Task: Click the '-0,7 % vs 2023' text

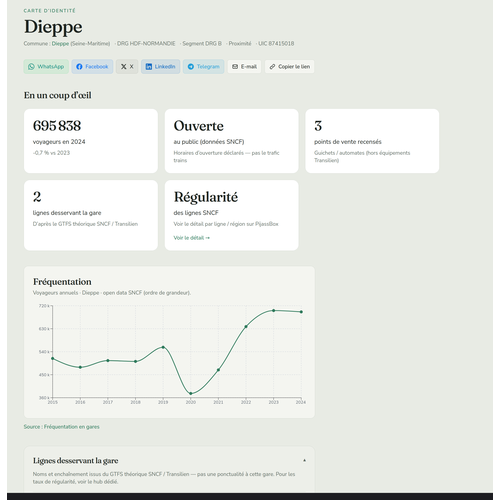Action: click(51, 153)
